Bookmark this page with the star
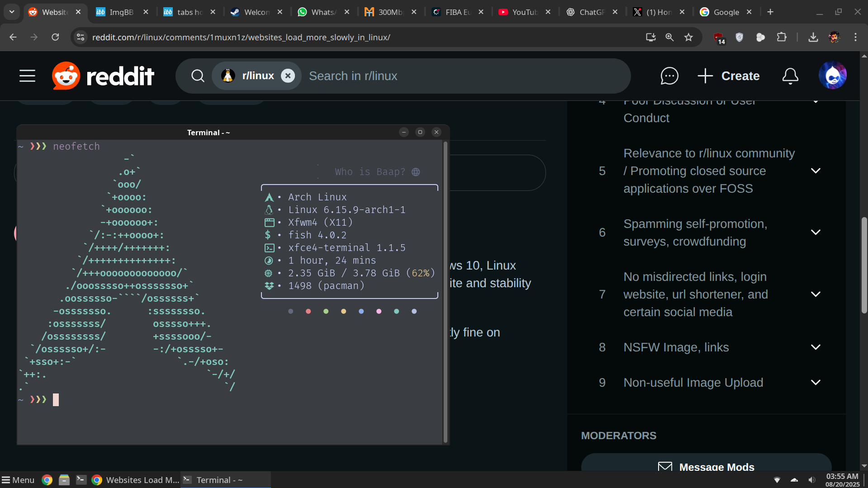 688,37
